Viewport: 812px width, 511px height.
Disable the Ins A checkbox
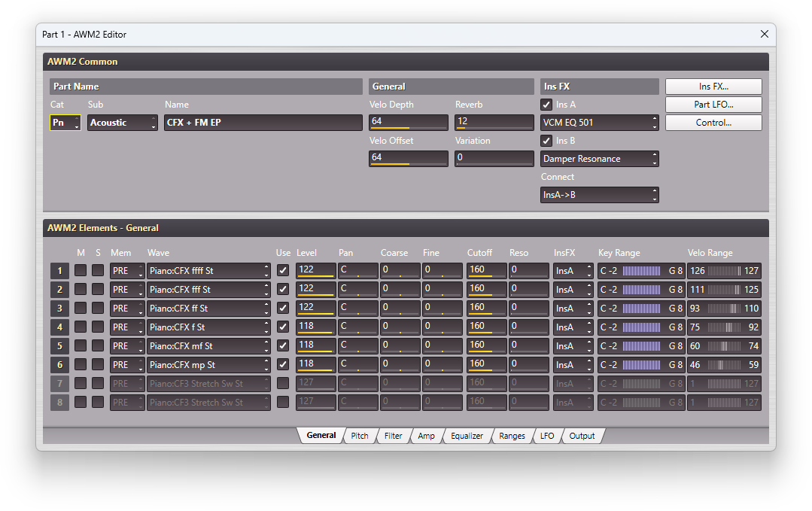547,105
